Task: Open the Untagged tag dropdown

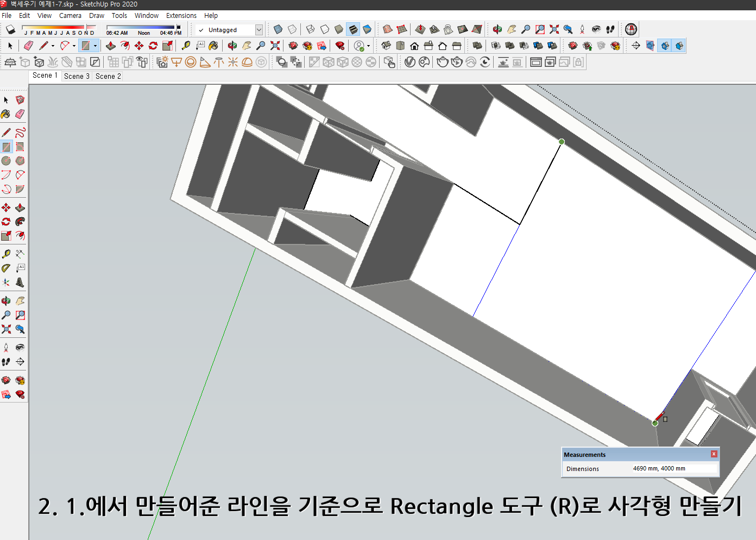Action: pyautogui.click(x=259, y=29)
